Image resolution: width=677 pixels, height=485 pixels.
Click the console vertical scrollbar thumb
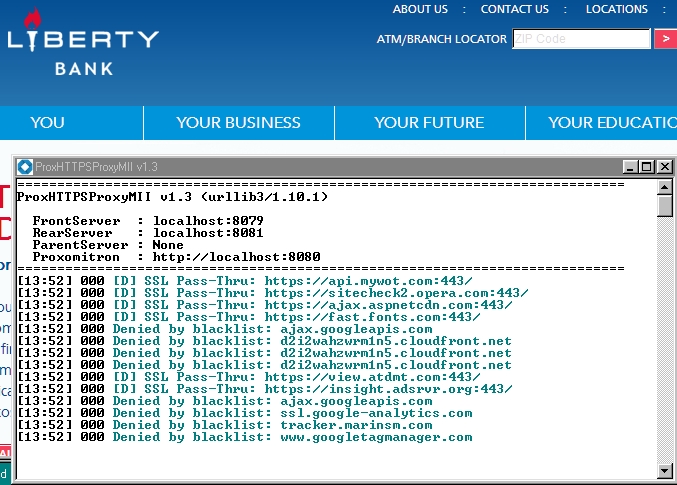[665, 206]
